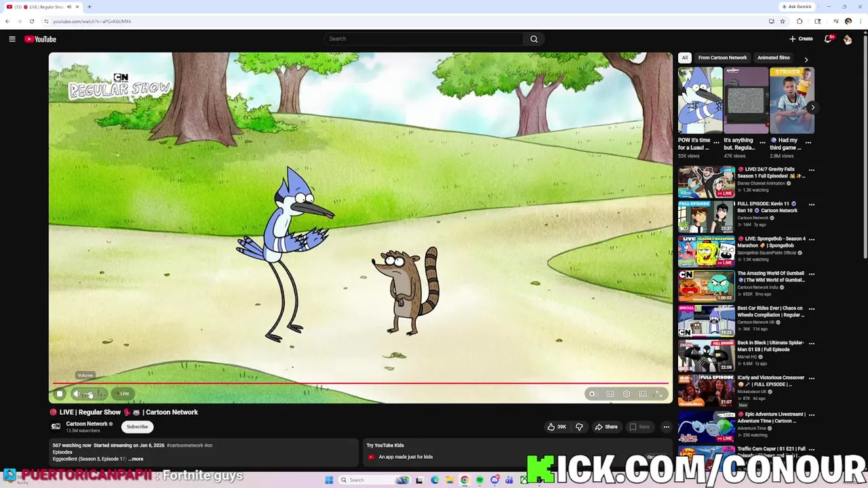Viewport: 868px width, 488px height.
Task: Open the options menu for the Gravity Falls video
Action: point(811,170)
